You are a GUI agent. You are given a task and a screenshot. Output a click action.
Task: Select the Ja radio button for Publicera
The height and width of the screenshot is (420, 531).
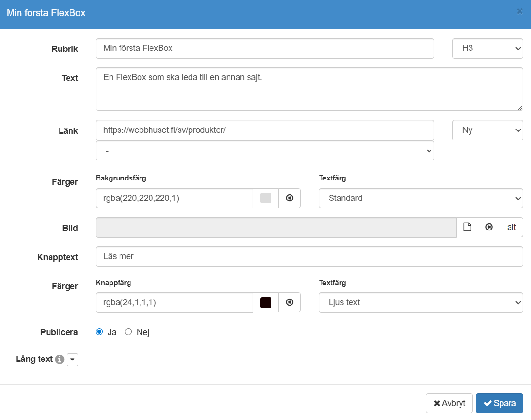tap(100, 332)
